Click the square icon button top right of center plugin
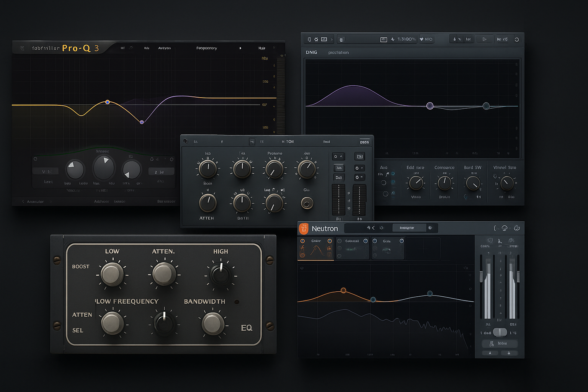Screen dimensions: 588x392 [x=359, y=156]
